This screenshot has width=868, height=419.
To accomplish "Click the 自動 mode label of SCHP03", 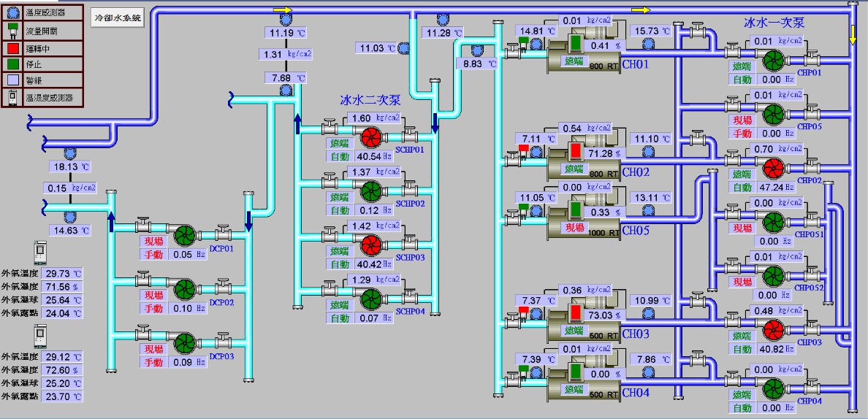I will tap(340, 264).
